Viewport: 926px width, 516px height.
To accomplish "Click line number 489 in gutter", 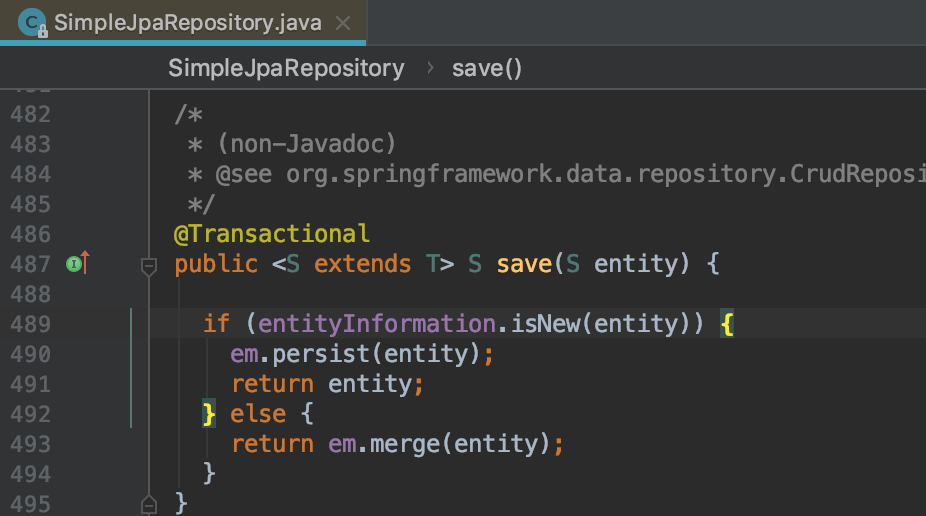I will coord(31,324).
